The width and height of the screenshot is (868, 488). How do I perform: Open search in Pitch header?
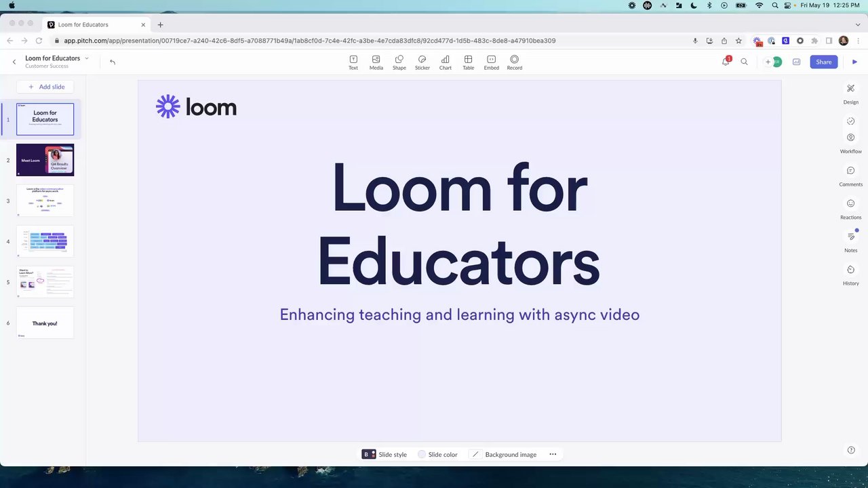[744, 62]
